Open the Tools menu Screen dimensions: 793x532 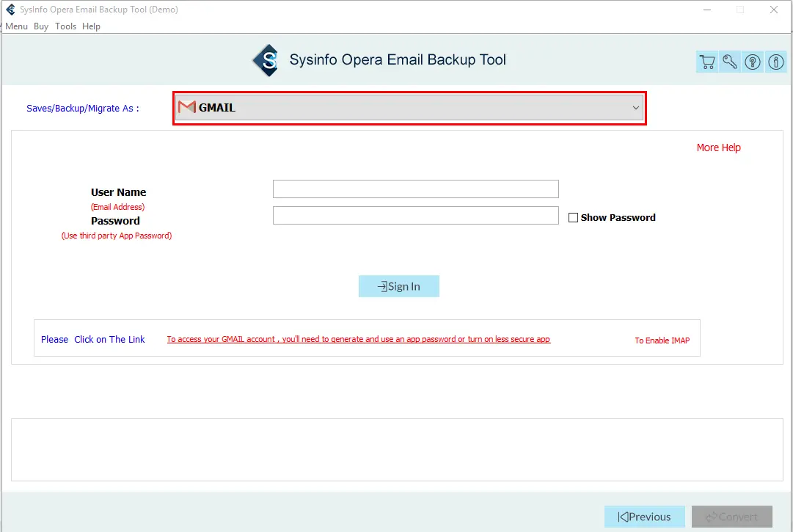[66, 26]
